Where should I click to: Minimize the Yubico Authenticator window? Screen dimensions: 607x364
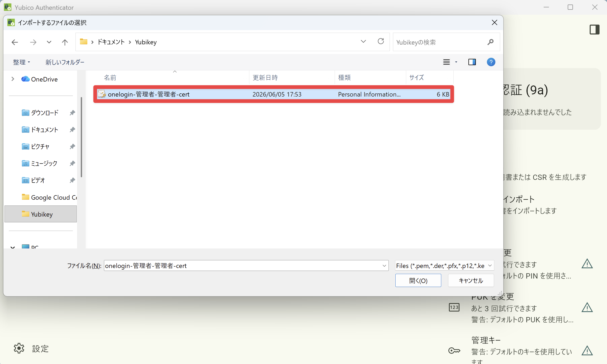pos(546,7)
